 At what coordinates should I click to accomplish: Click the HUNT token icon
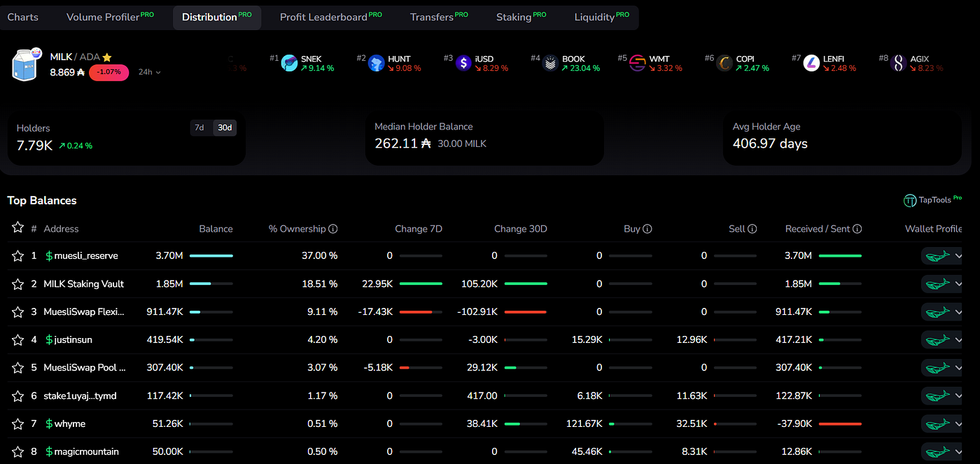(377, 63)
